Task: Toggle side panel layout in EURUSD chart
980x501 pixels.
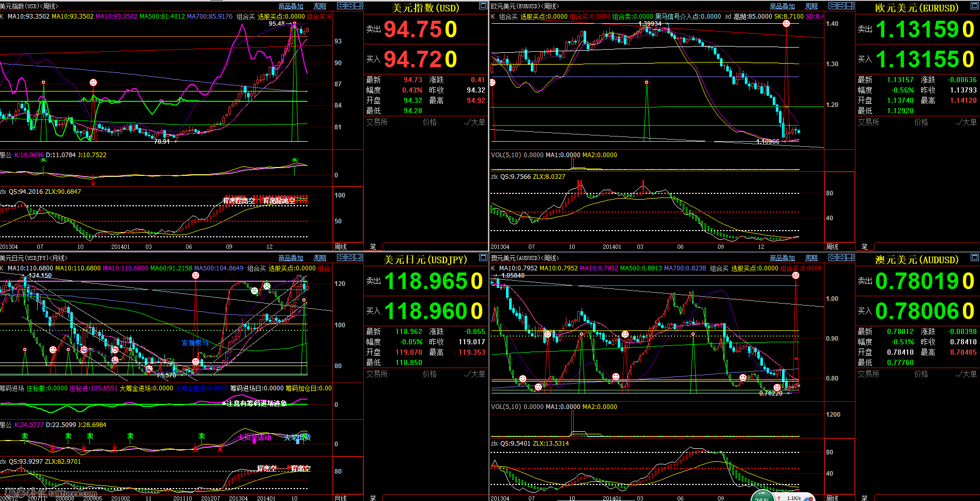Action: [850, 6]
